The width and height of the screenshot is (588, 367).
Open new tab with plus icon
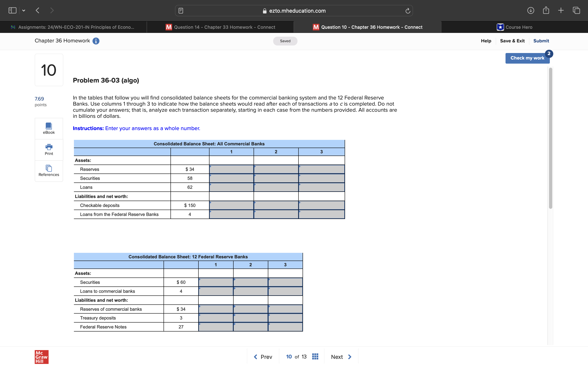coord(561,10)
